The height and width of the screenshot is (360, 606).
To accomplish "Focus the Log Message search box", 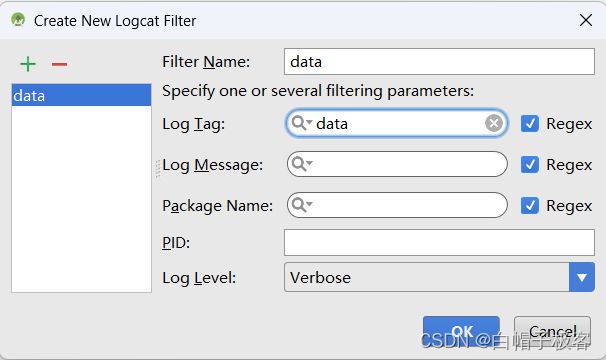I will click(397, 164).
